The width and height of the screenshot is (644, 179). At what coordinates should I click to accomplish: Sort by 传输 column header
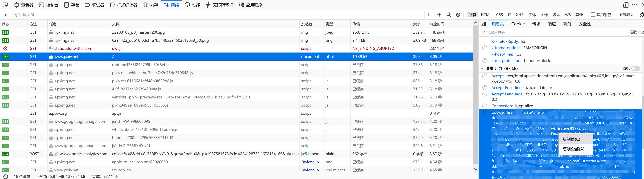(381, 24)
